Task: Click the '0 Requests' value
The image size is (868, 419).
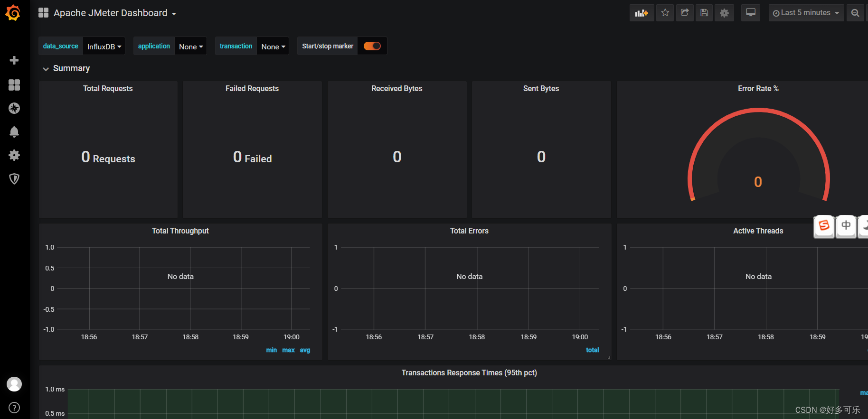Action: [108, 157]
